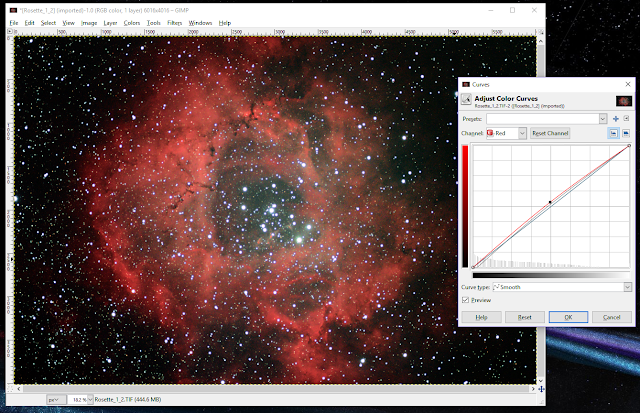
Task: Switch histogram to linear view
Action: (x=613, y=133)
